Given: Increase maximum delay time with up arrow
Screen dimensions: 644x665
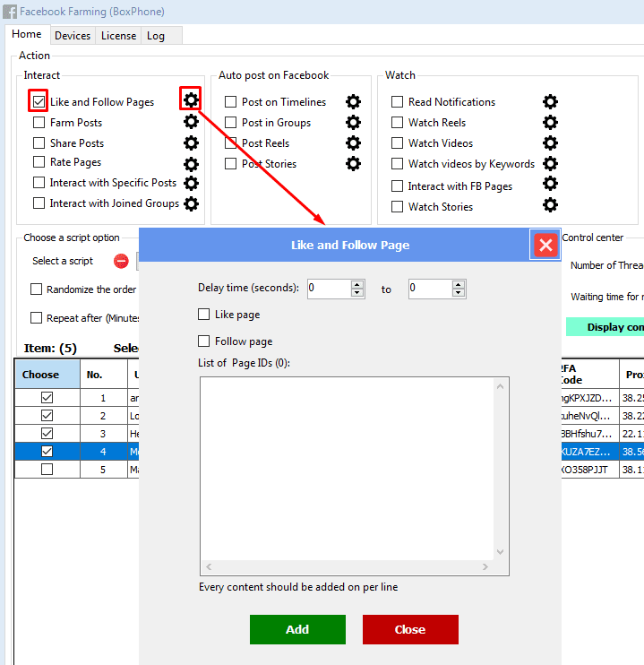Looking at the screenshot, I should pos(458,285).
